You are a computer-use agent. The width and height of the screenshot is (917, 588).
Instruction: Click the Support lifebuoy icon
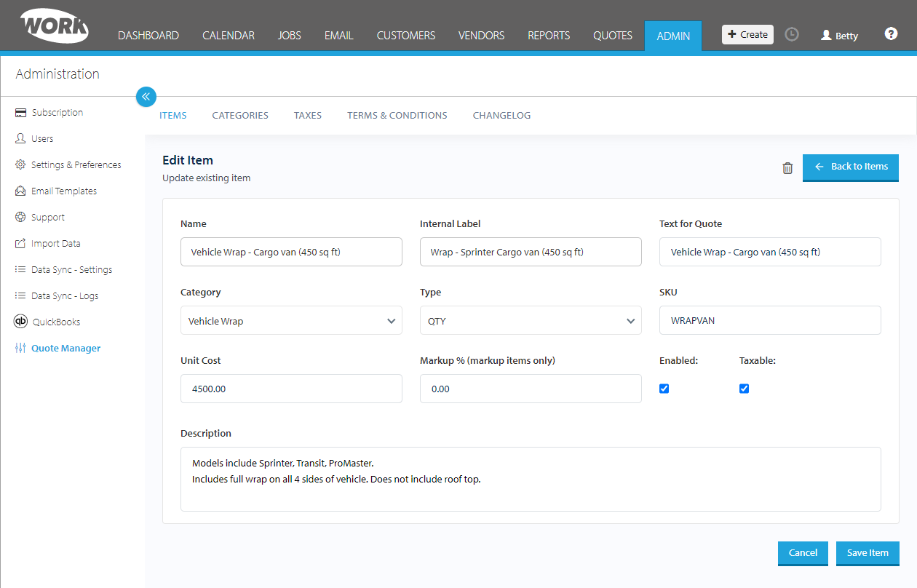coord(20,218)
